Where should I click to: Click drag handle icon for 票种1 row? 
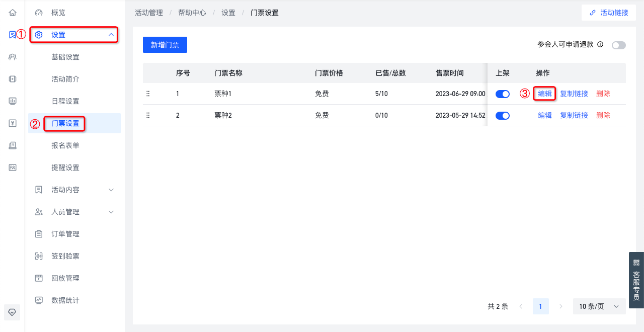click(x=148, y=94)
